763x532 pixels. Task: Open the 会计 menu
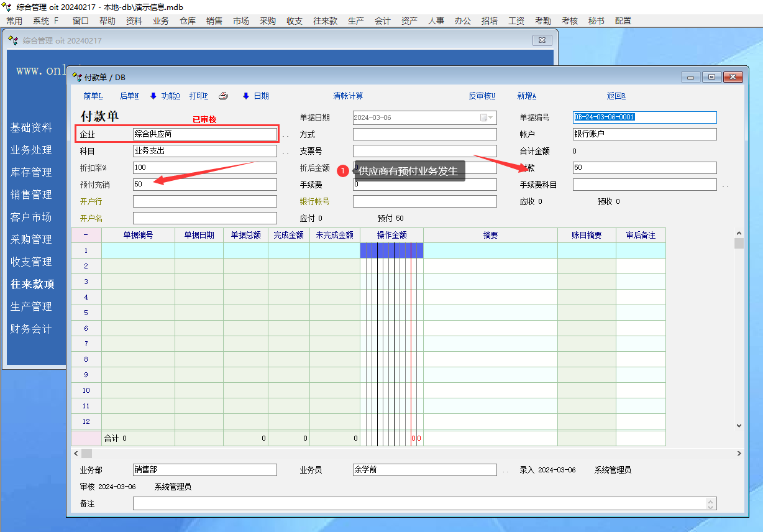coord(383,21)
